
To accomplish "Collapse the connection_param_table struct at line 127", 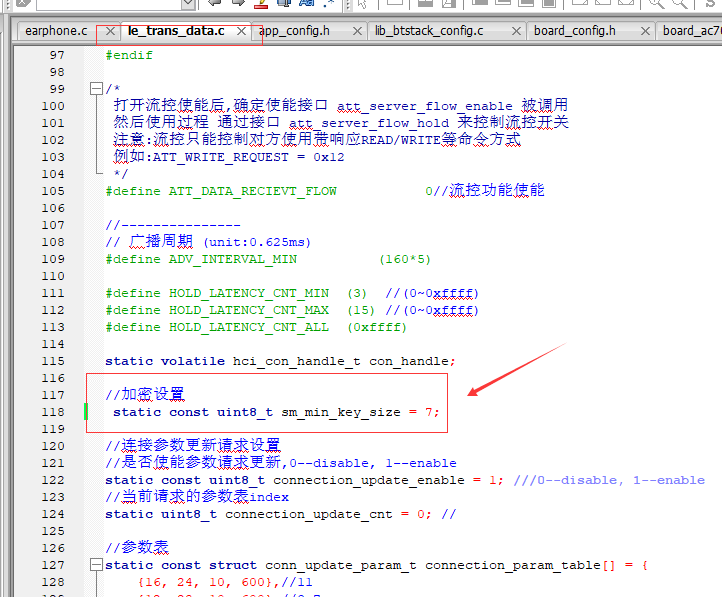I will point(96,565).
